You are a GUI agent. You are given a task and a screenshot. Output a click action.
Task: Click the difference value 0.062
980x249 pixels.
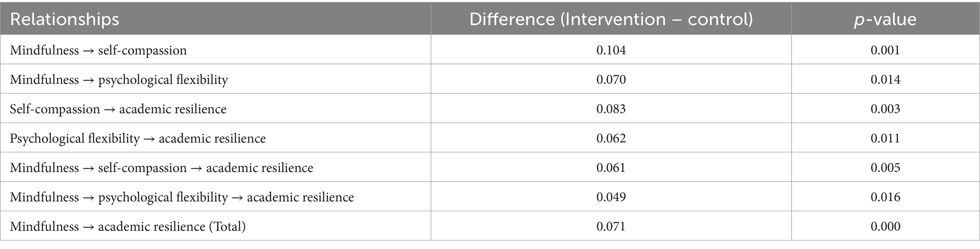(x=611, y=138)
